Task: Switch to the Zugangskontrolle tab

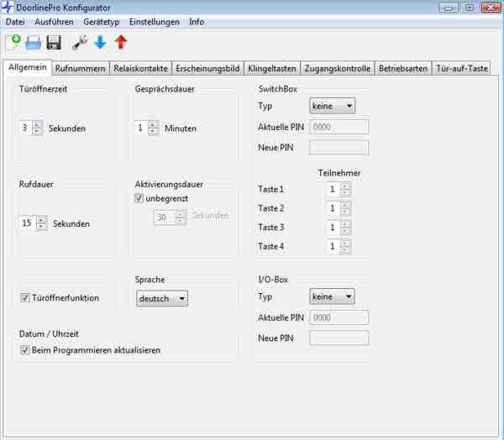Action: coord(338,69)
